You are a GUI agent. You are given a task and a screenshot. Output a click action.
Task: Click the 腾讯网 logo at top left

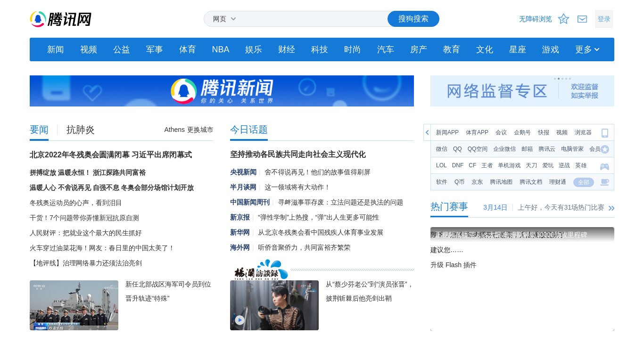[x=60, y=19]
